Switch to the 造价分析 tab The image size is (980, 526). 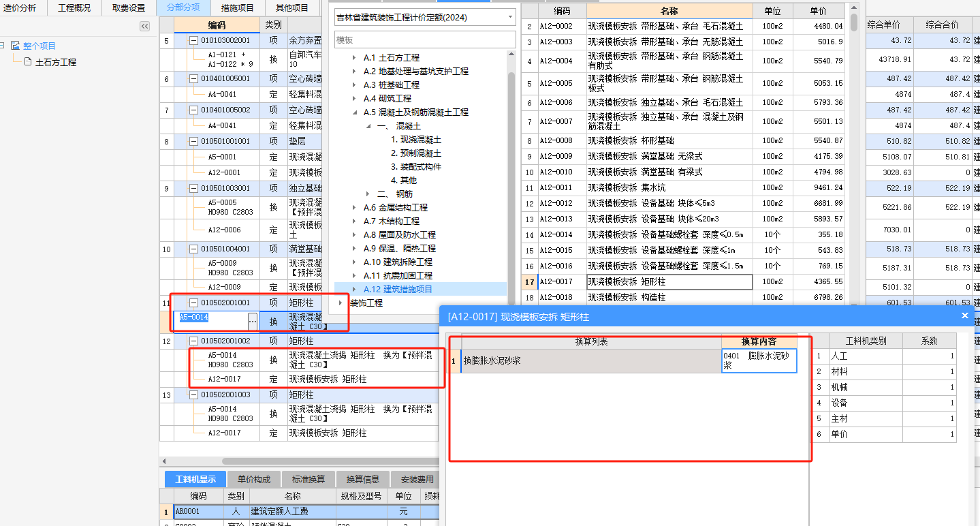pyautogui.click(x=20, y=7)
